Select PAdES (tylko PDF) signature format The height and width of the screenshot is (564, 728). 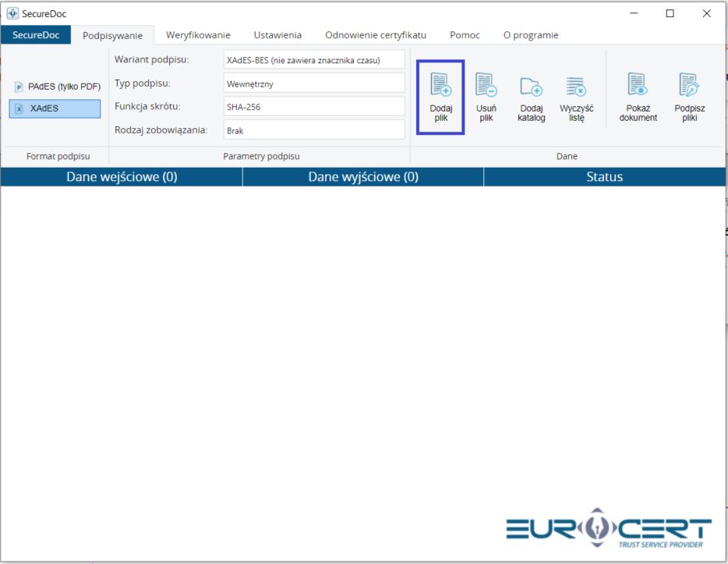tap(58, 87)
